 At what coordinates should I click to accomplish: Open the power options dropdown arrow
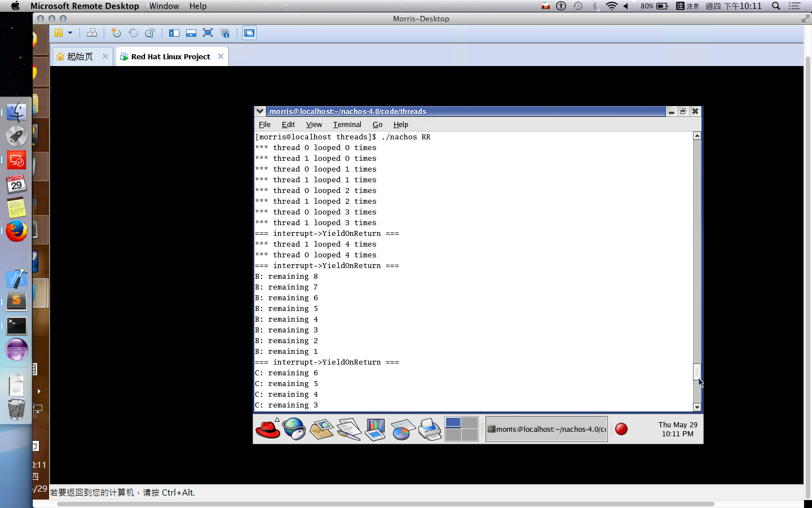(x=70, y=33)
